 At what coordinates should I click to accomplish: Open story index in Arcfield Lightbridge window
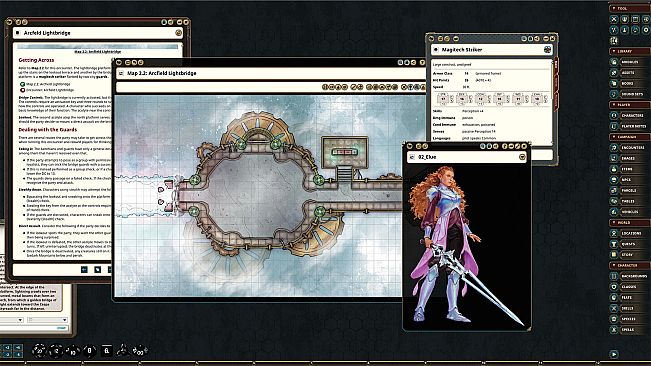(98, 270)
